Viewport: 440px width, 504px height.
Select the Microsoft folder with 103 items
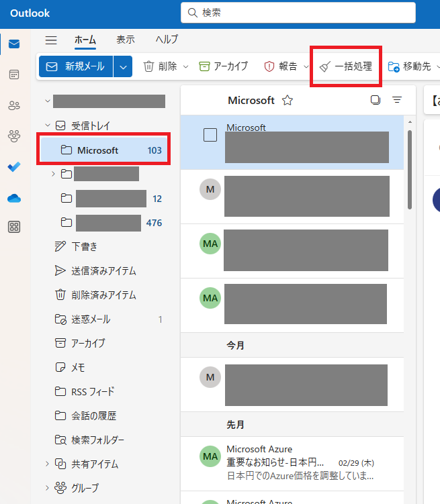(x=103, y=150)
